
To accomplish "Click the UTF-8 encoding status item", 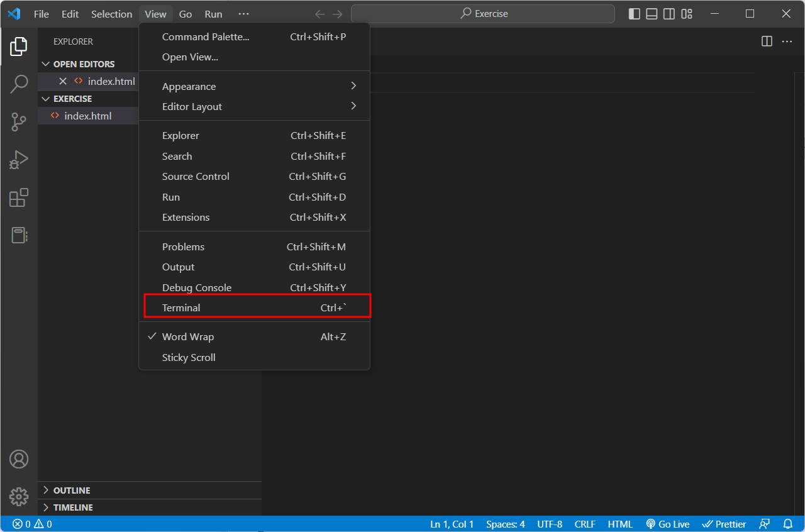I will (550, 524).
